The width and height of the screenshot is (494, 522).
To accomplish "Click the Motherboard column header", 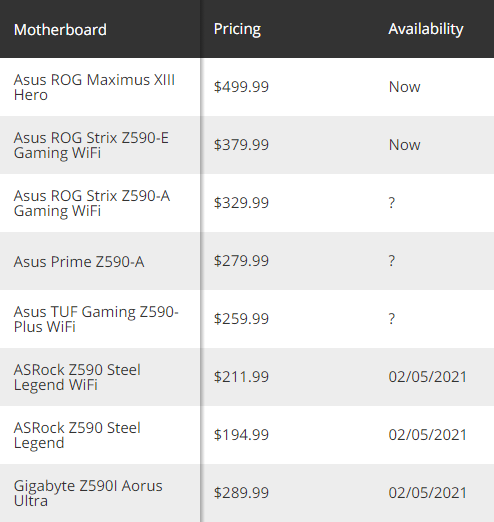I will (60, 30).
